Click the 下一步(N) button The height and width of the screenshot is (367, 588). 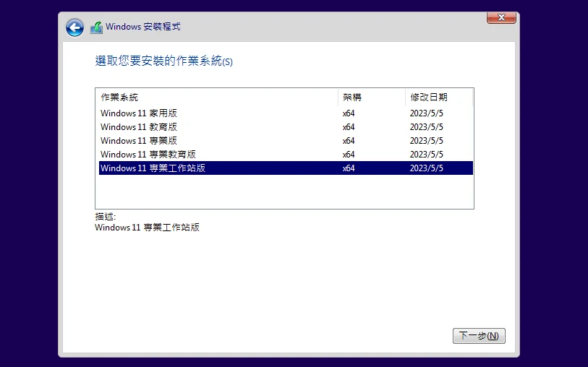(479, 335)
